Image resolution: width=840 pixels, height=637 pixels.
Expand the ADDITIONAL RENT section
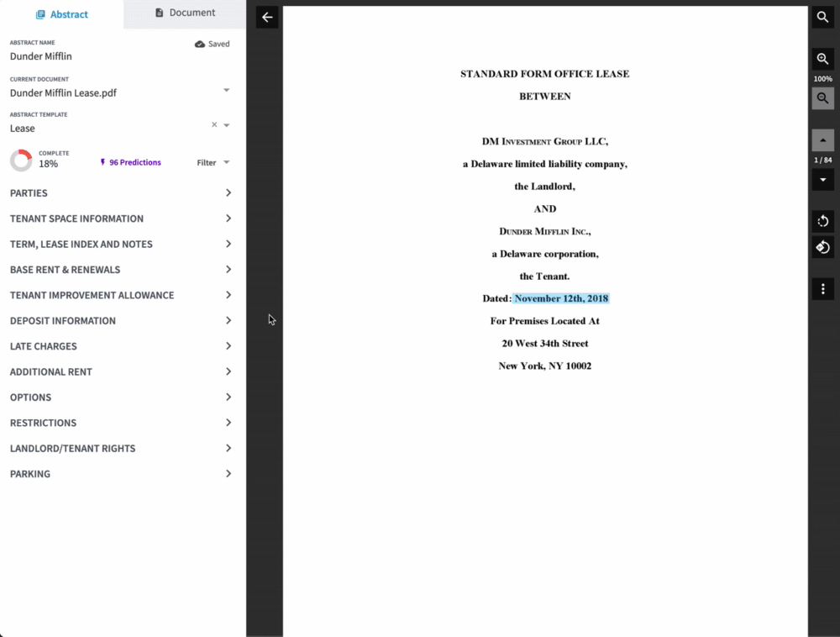pos(120,371)
